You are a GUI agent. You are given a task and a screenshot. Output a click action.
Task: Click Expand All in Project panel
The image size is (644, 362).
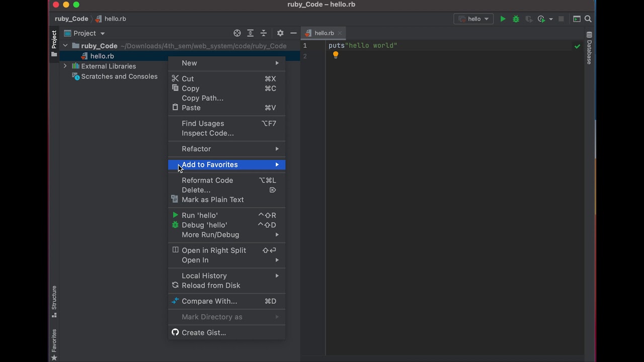(250, 33)
